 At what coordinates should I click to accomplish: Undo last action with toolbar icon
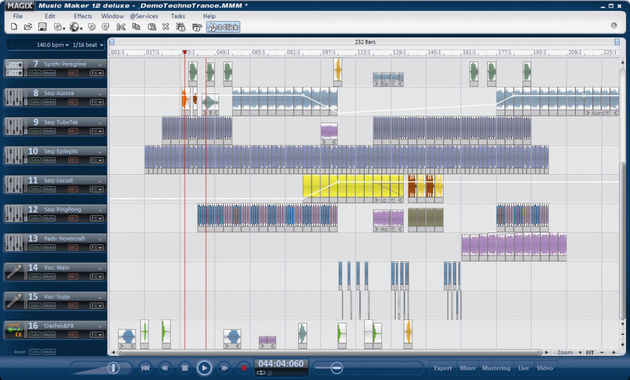[x=92, y=27]
